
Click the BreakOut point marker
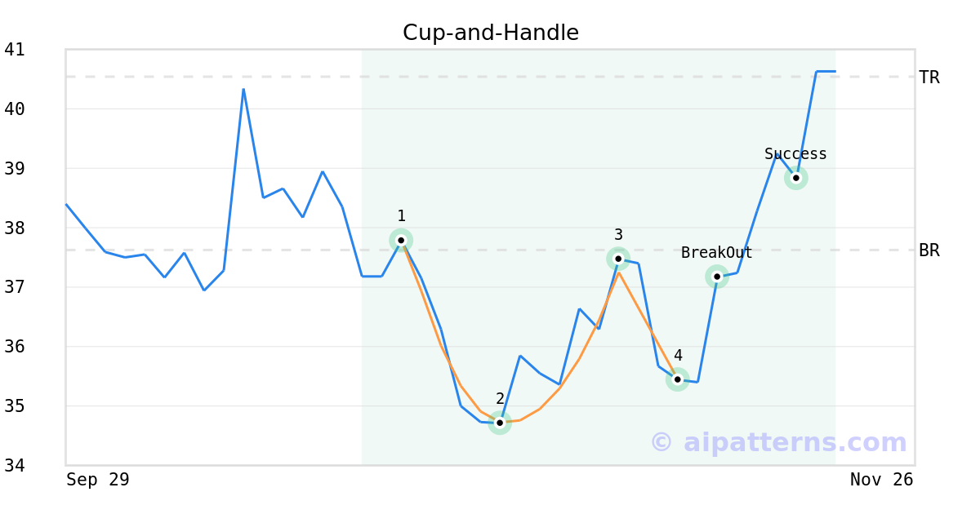point(717,277)
